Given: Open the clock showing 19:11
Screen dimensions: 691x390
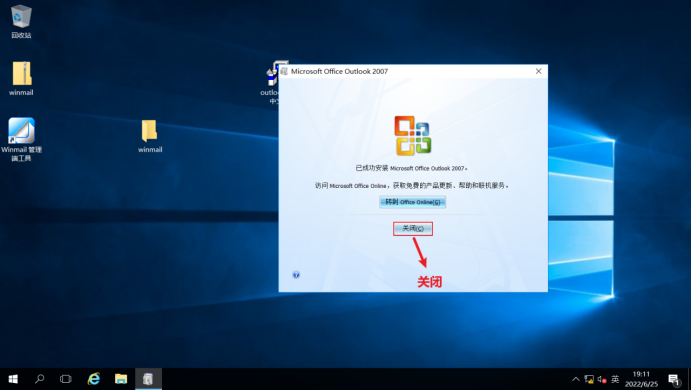Looking at the screenshot, I should click(641, 379).
